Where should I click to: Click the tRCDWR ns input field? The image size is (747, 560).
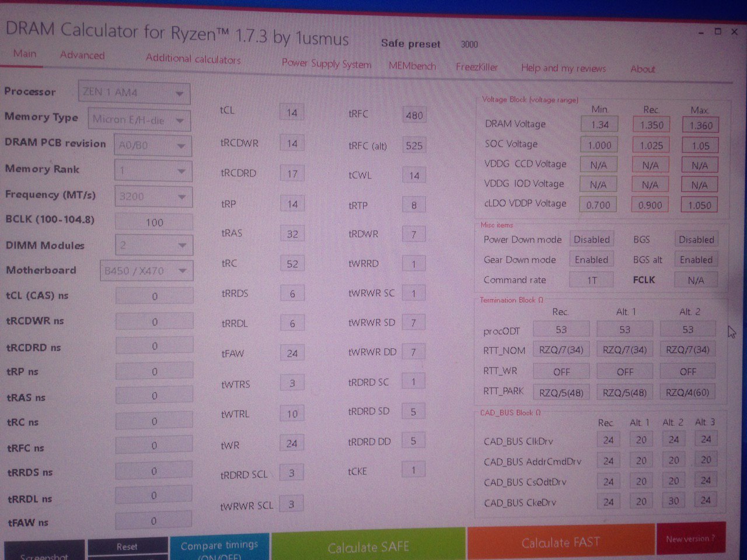coord(154,321)
